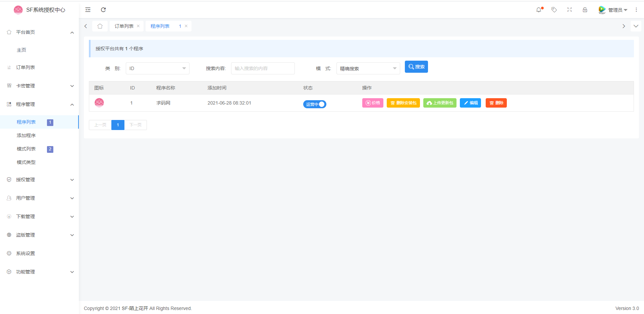Click the refresh page icon
This screenshot has width=644, height=314.
(x=103, y=10)
